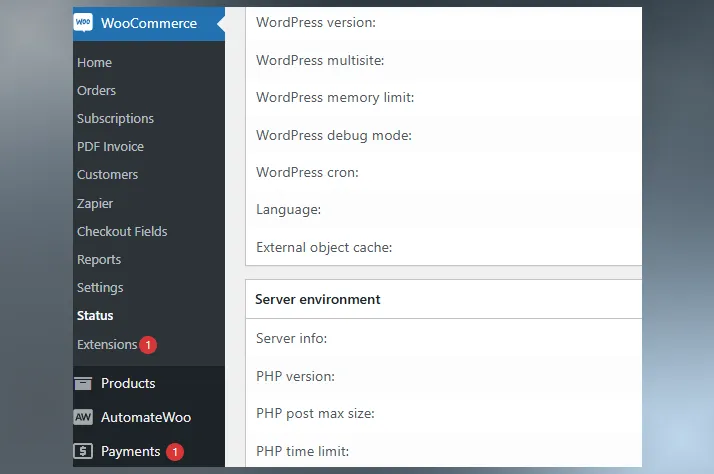The width and height of the screenshot is (714, 474).
Task: Open WooCommerce Settings
Action: coord(100,288)
